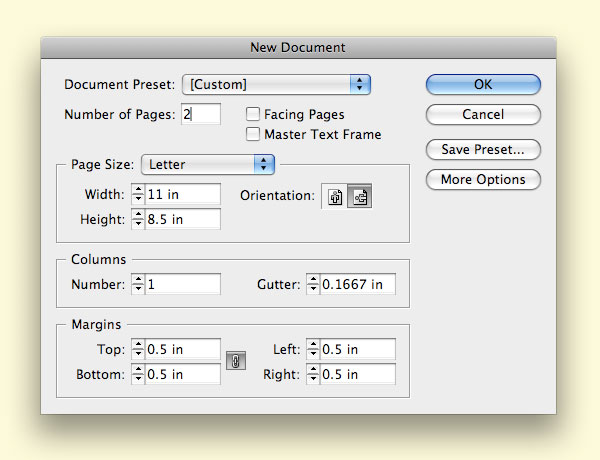
Task: Click into the Bottom margin field
Action: point(182,374)
